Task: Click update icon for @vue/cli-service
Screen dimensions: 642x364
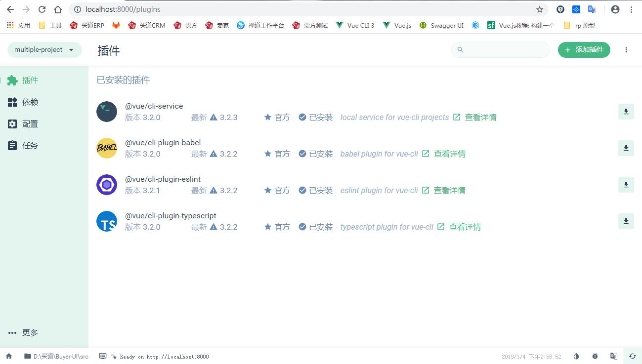Action: click(626, 112)
